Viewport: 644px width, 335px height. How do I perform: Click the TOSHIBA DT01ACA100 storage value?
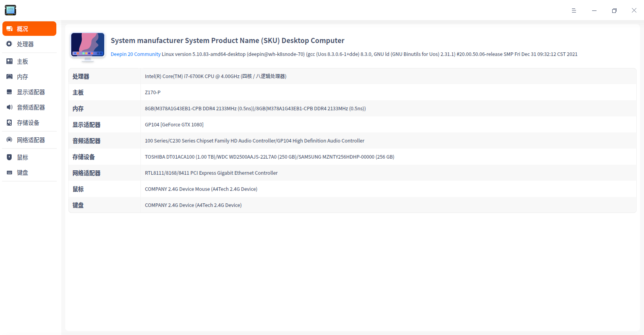tap(270, 157)
